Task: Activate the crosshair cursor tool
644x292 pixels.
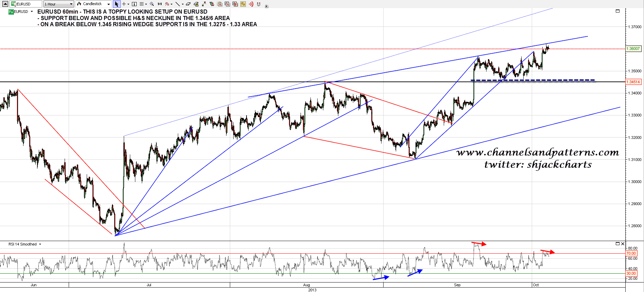Action: pyautogui.click(x=124, y=4)
